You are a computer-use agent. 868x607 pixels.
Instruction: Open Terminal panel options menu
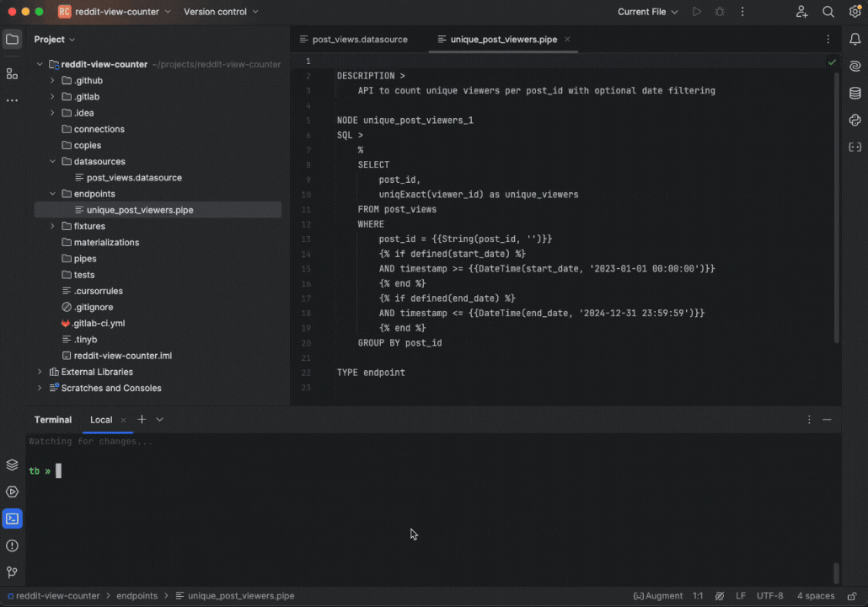coord(809,420)
